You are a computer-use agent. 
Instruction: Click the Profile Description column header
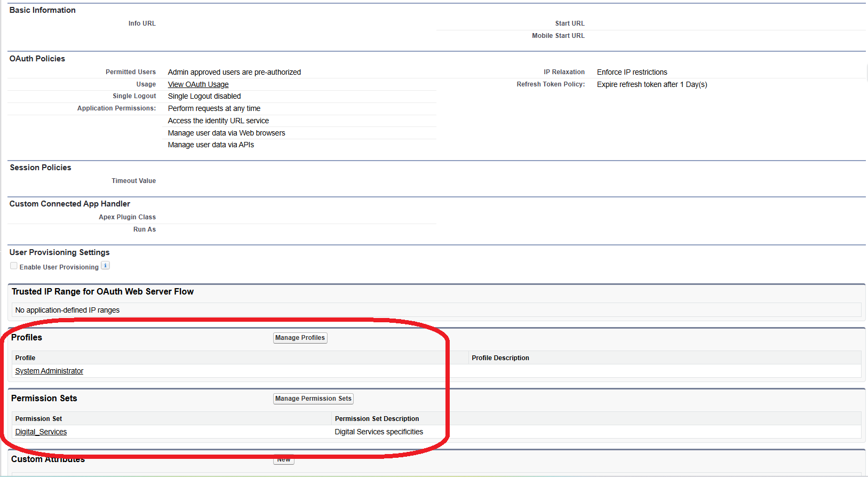[500, 358]
